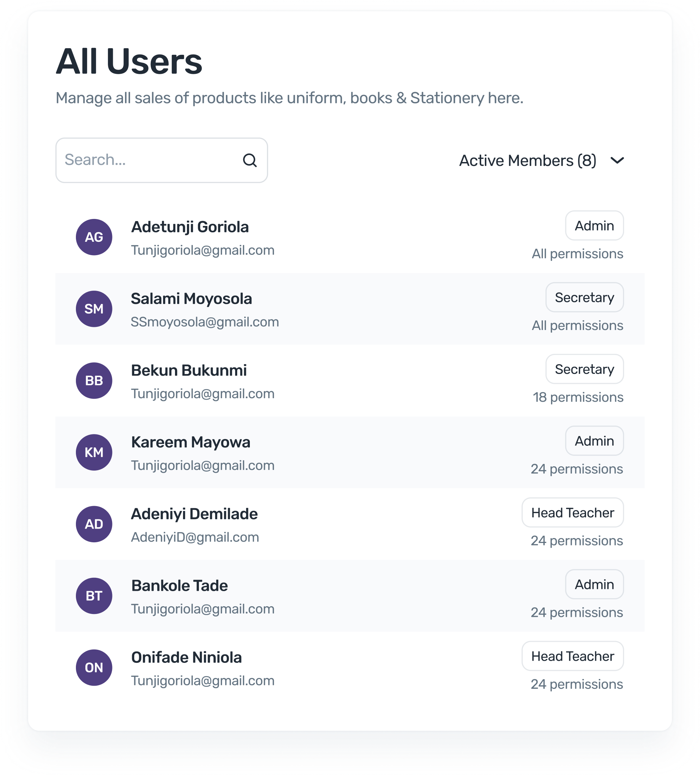This screenshot has width=700, height=776.
Task: Click Salami Moyosola's SM avatar
Action: tap(93, 309)
